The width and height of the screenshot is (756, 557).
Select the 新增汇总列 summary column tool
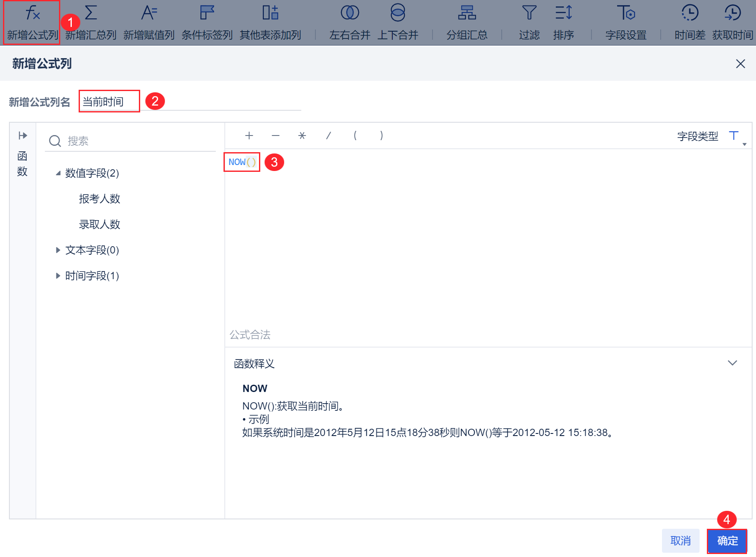pos(91,23)
